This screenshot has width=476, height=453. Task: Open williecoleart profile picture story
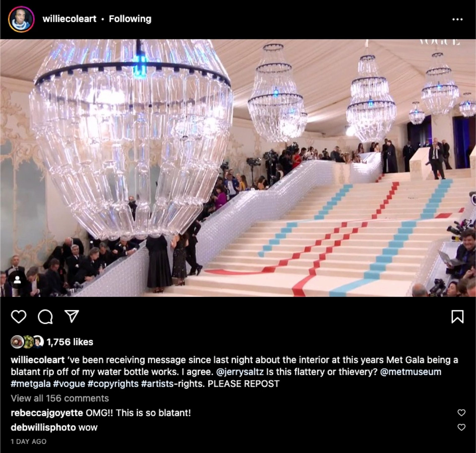[21, 19]
